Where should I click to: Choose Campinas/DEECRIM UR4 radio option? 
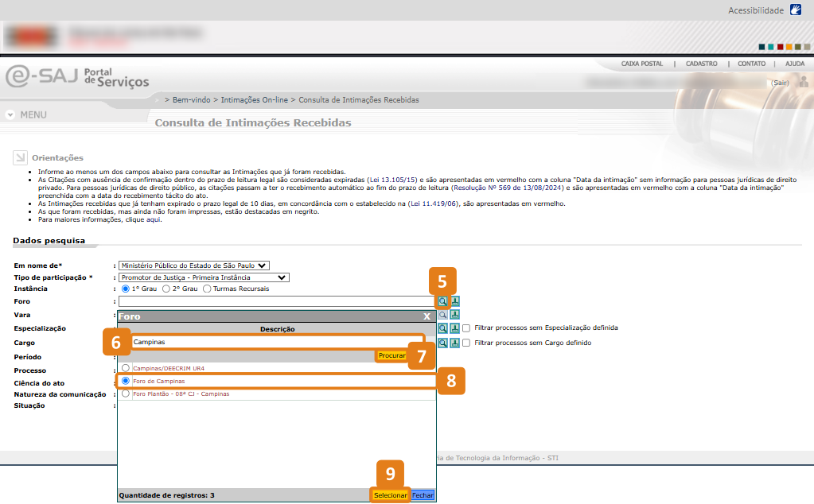click(x=126, y=368)
